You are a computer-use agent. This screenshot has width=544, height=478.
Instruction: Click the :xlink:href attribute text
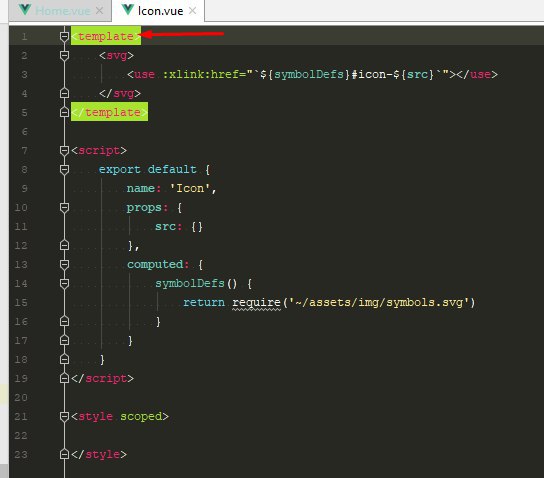tap(203, 74)
